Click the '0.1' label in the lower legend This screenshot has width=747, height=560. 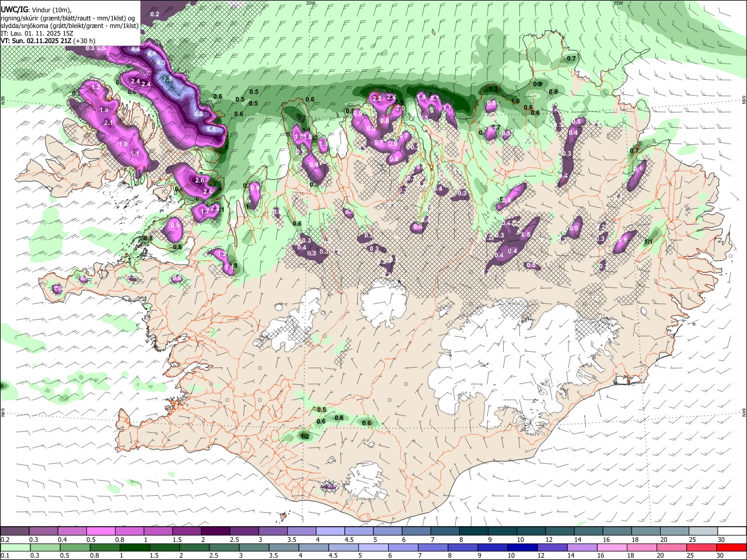point(5,556)
